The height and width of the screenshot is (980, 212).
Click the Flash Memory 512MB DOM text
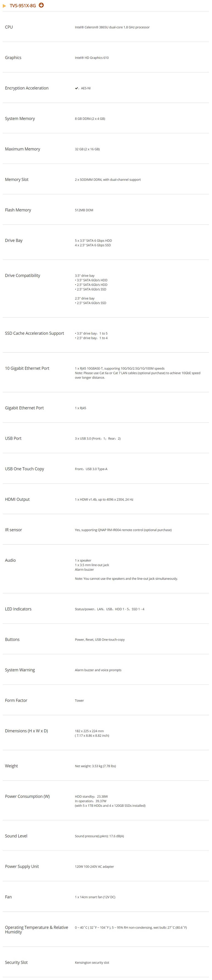click(84, 210)
